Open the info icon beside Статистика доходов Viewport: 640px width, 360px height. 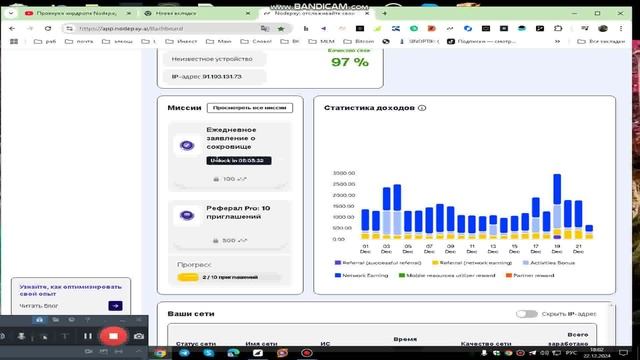point(422,108)
